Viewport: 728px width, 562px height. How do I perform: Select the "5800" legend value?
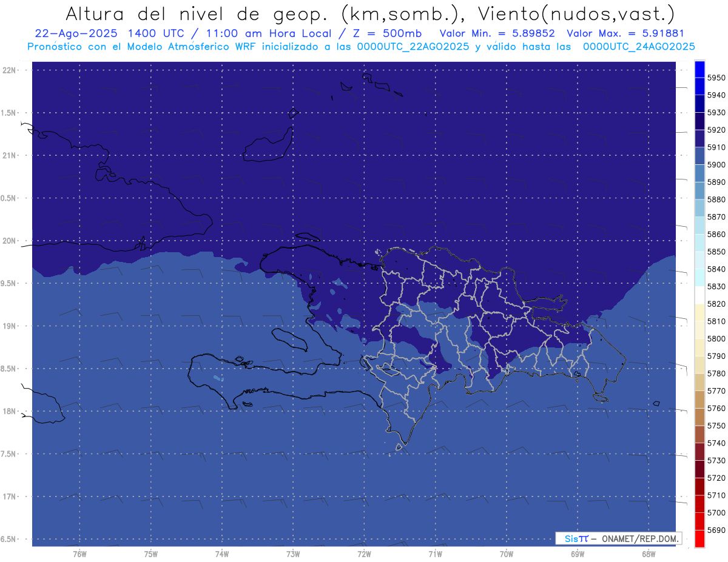[x=716, y=339]
